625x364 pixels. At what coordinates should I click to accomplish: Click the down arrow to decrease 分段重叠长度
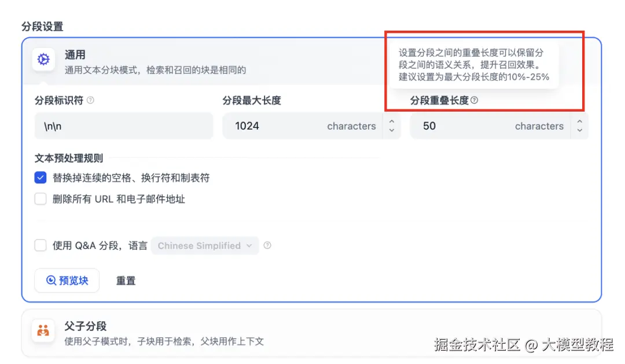click(579, 130)
